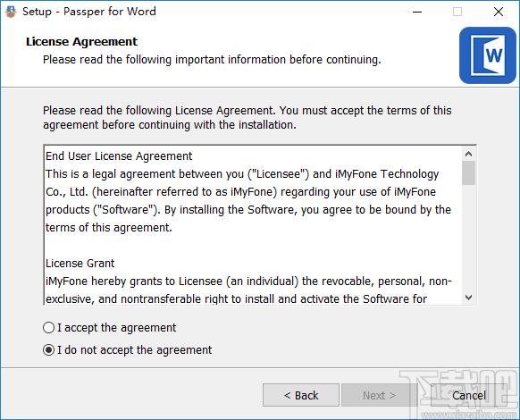Click the disabled Next button
This screenshot has height=420, width=520.
point(379,395)
